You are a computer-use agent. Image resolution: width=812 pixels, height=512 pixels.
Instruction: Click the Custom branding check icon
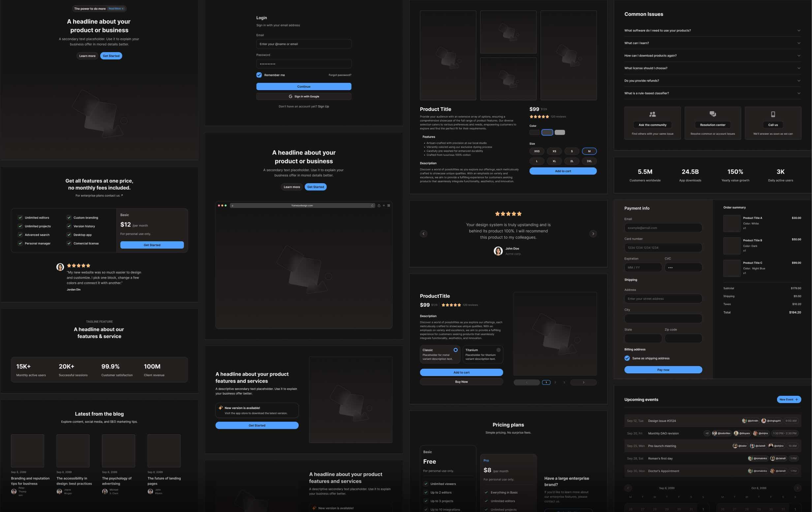click(69, 218)
